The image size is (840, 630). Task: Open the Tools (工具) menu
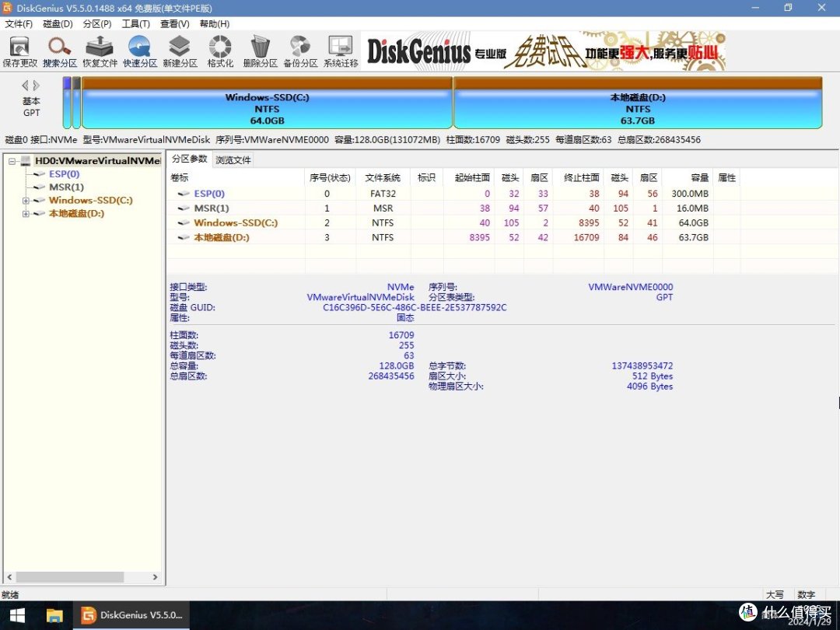[x=135, y=24]
